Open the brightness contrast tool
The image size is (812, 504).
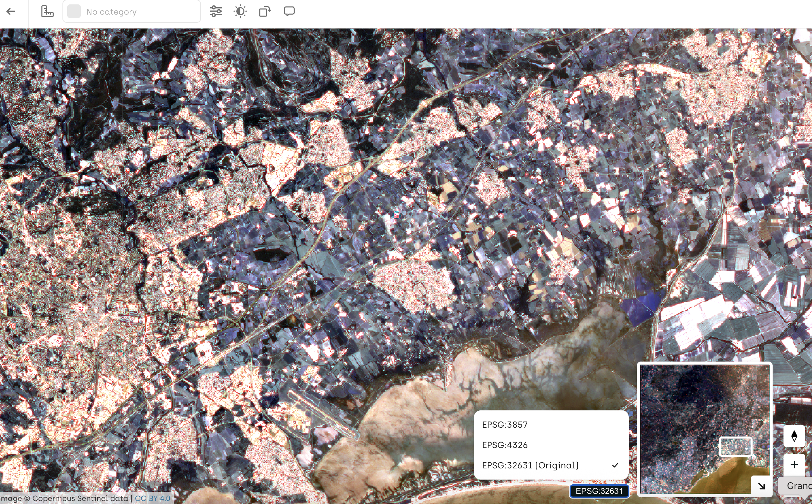(x=240, y=12)
